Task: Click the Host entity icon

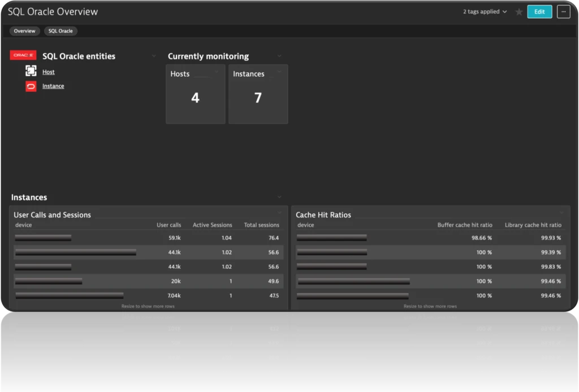Action: 31,71
